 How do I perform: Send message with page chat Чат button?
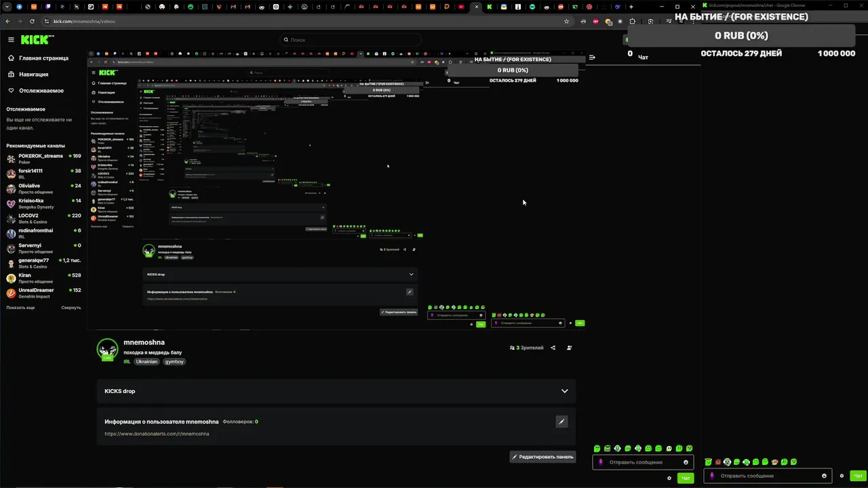click(x=686, y=479)
